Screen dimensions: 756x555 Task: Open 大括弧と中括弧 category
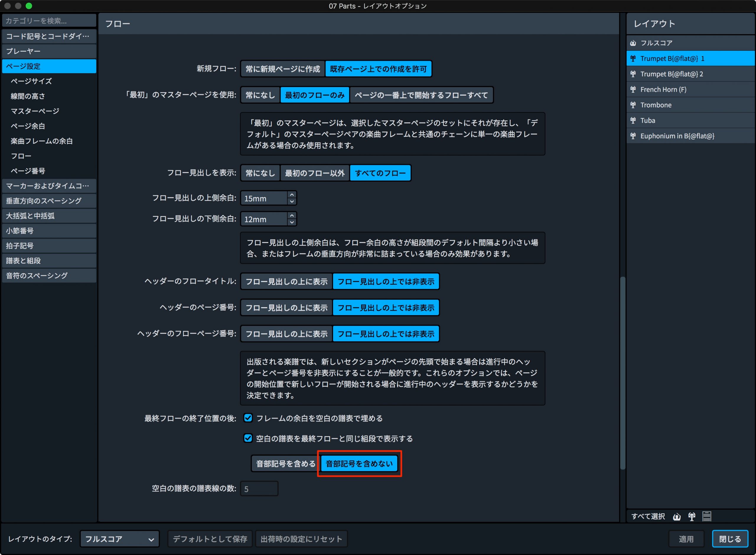coord(49,216)
